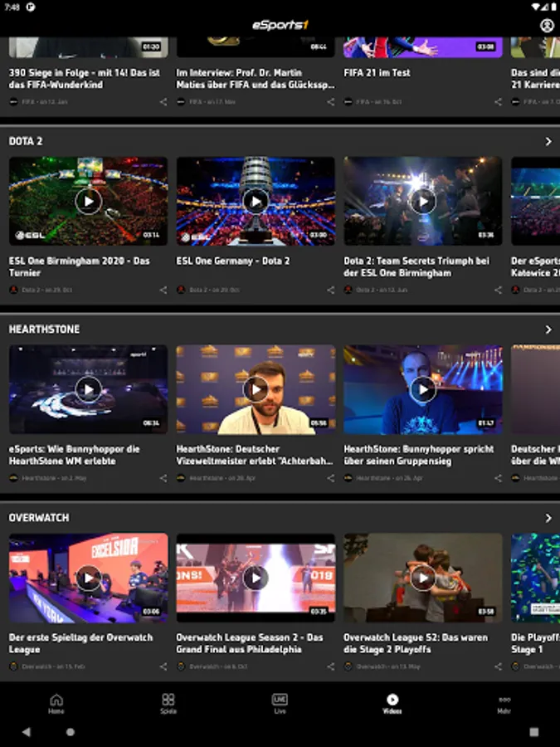The width and height of the screenshot is (560, 747).
Task: Open the Spiele tab
Action: point(168,704)
